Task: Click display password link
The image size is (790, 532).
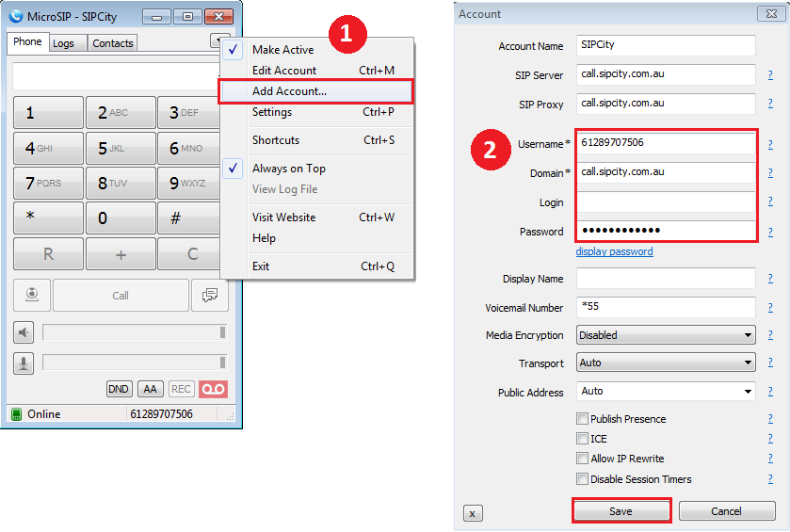Action: click(614, 251)
